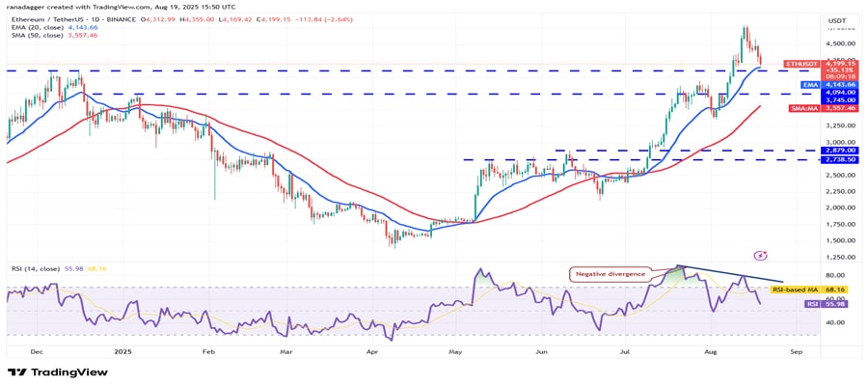868x386 pixels.
Task: Click the Sep label on time axis
Action: click(796, 351)
